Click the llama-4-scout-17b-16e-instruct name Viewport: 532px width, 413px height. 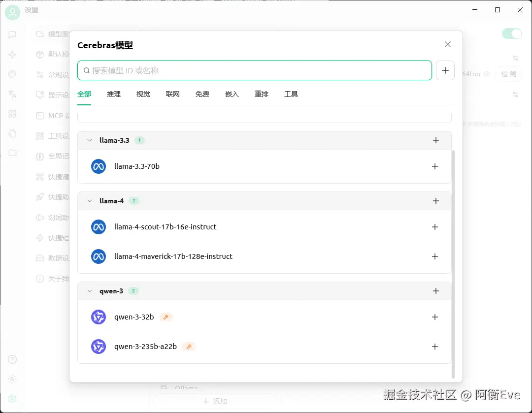point(165,227)
